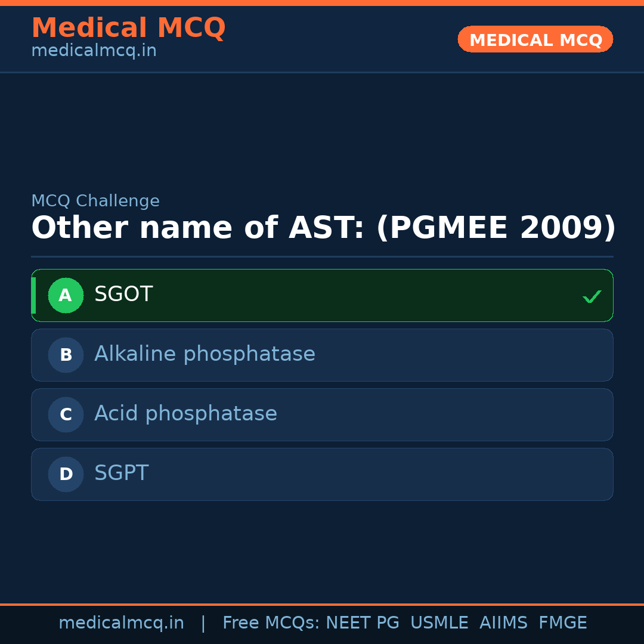Click the circular C badge icon
Image resolution: width=644 pixels, height=644 pixels.
tap(66, 414)
